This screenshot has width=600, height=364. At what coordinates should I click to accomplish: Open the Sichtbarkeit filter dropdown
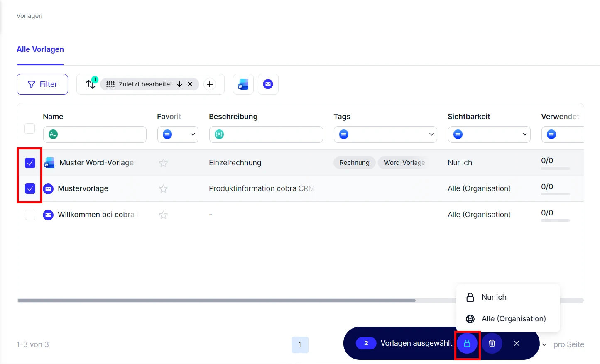click(x=489, y=134)
